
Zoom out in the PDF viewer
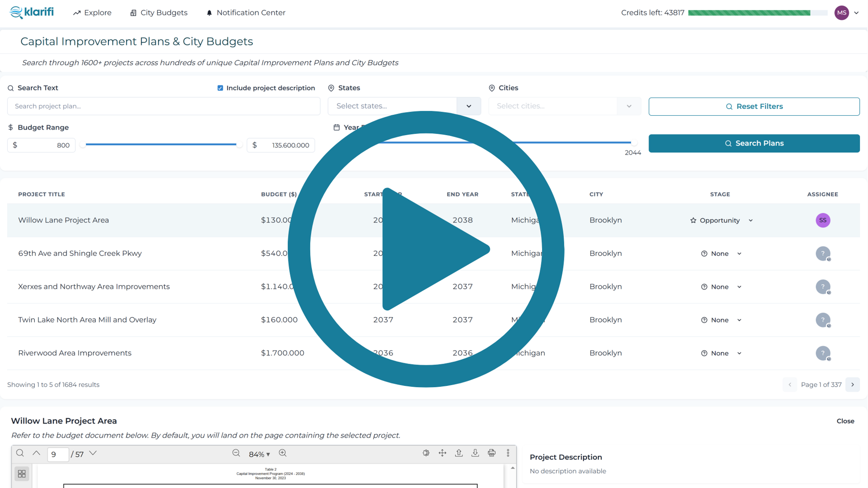(x=236, y=453)
